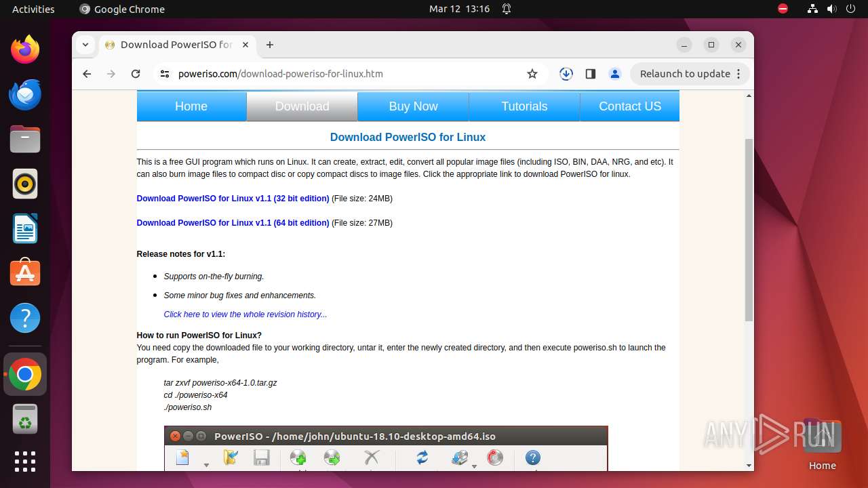Open Chrome downloads icon
This screenshot has height=488, width=868.
point(566,74)
